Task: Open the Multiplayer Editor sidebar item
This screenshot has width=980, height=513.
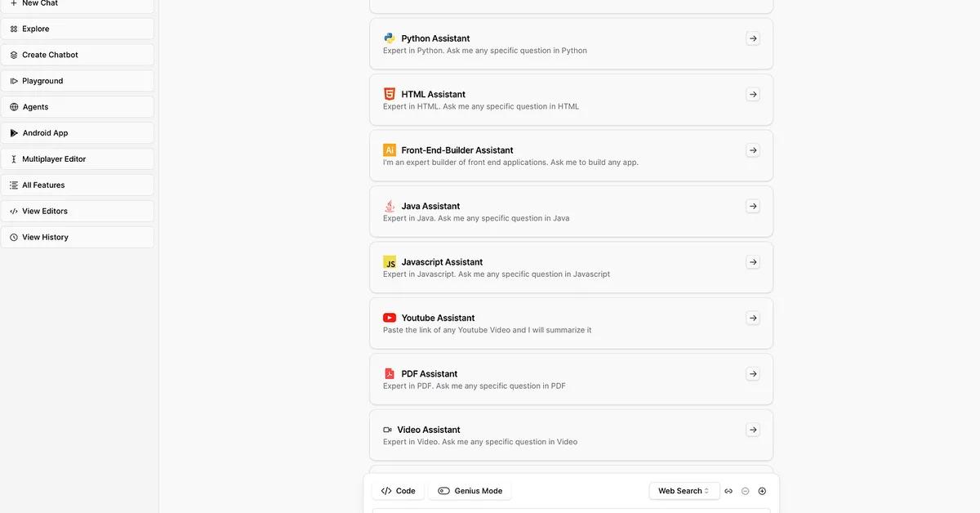Action: [x=77, y=159]
